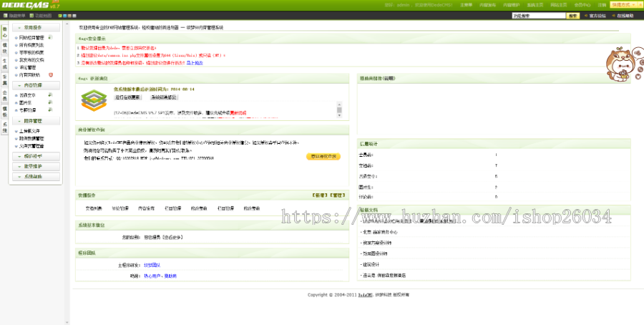Select the grey skin color swatch
This screenshot has height=325, width=644.
[74, 16]
